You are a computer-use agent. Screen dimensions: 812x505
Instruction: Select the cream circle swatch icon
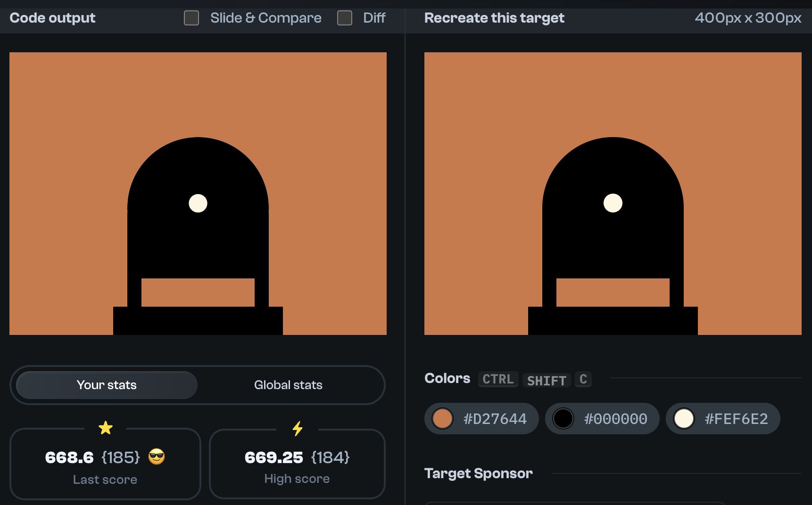click(x=684, y=418)
